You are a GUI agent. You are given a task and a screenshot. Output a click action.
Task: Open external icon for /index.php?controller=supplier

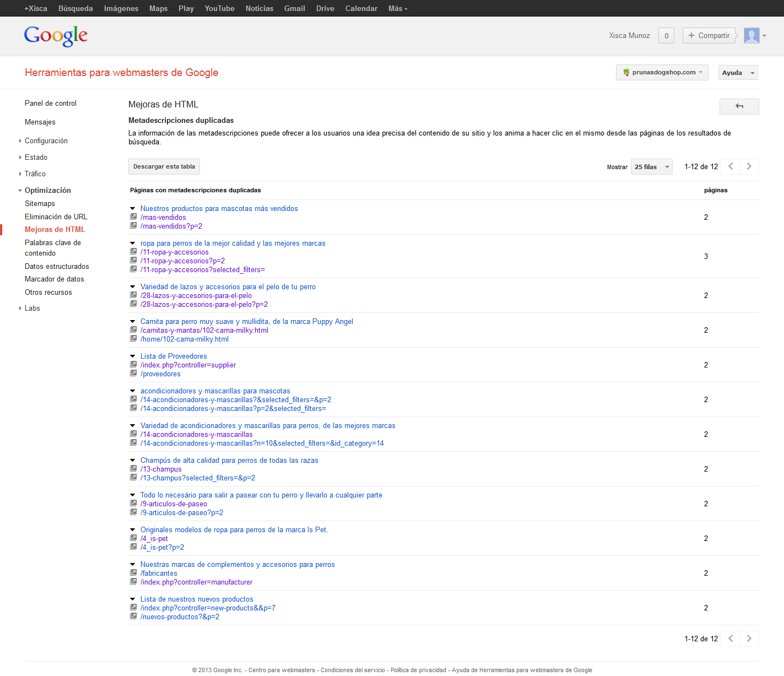point(133,365)
